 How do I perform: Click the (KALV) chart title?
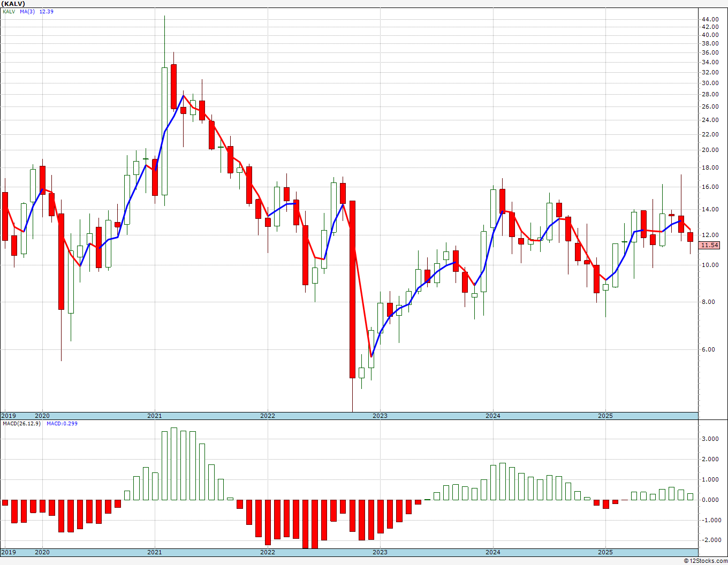(13, 4)
